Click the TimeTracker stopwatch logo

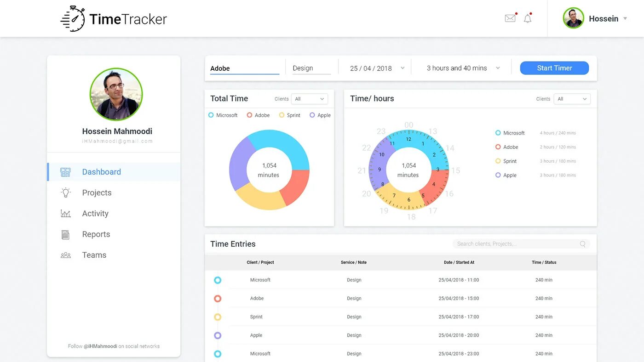(x=73, y=19)
